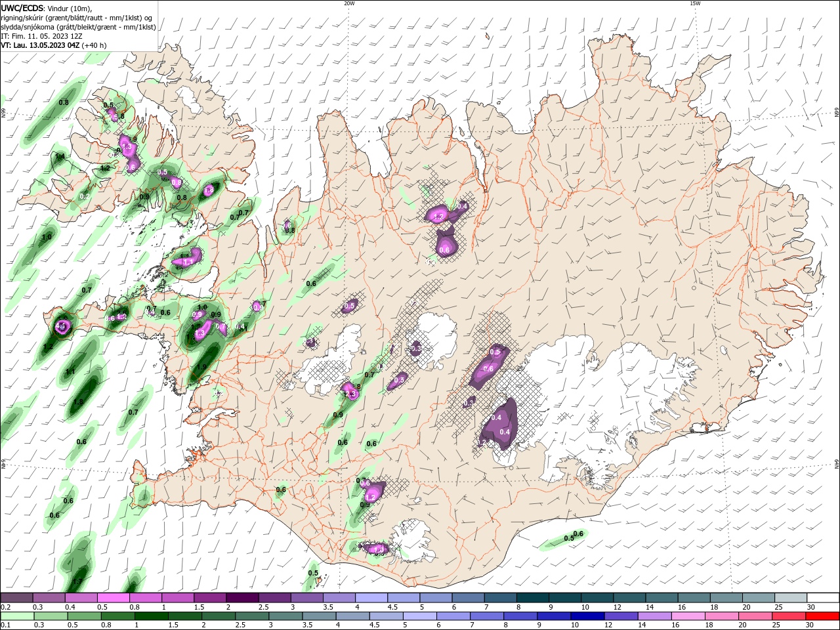
Task: Pick the 8–9 blue lower legend swatch
Action: coord(522,616)
